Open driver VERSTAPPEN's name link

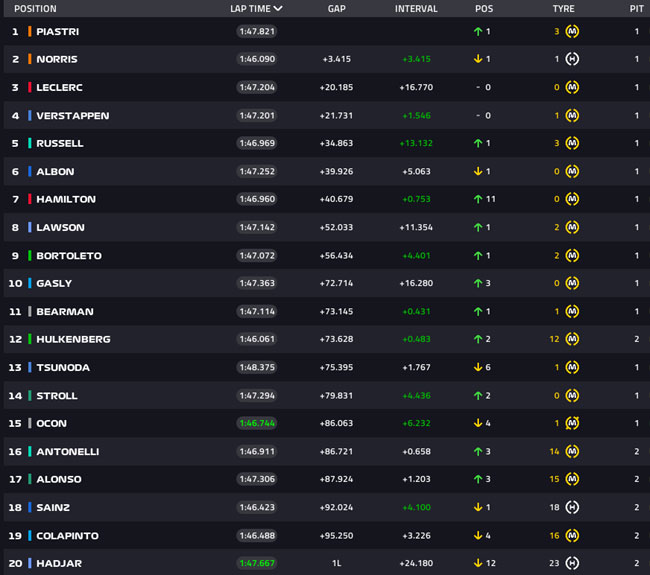click(x=72, y=115)
